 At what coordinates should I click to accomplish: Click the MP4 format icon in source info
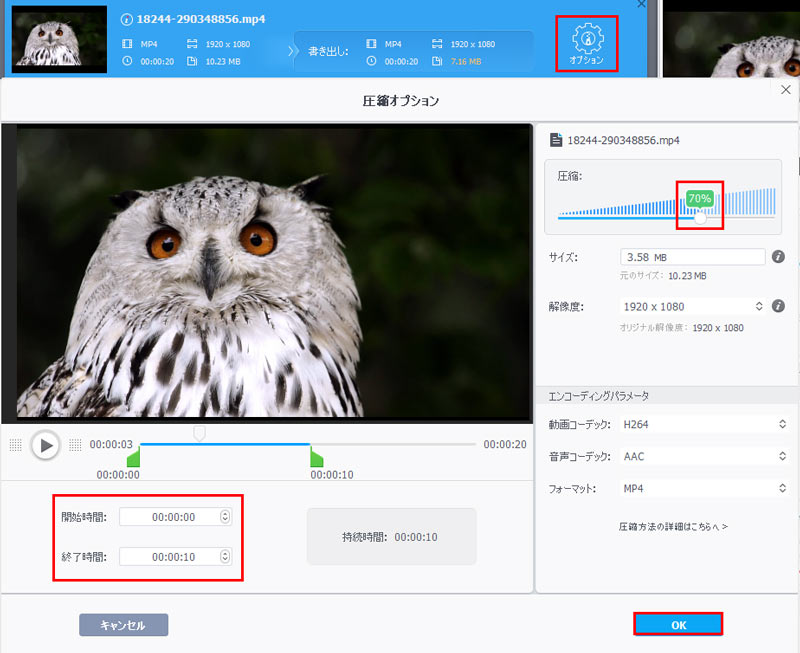[126, 45]
